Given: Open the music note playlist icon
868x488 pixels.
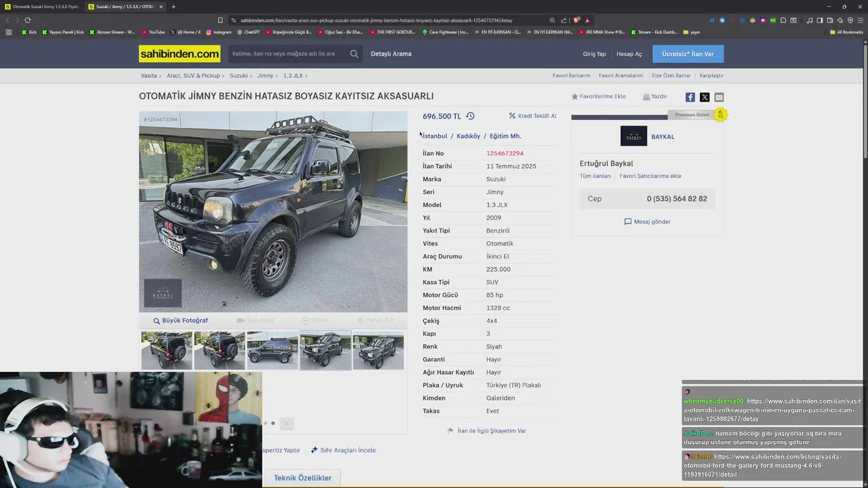Looking at the screenshot, I should point(810,20).
